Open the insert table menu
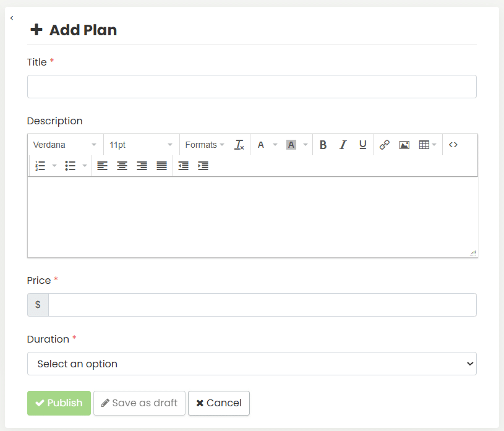 [x=427, y=145]
